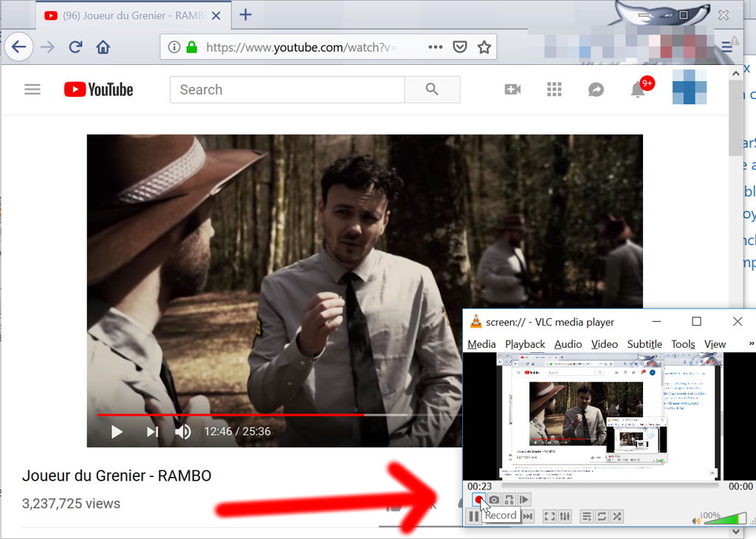This screenshot has width=756, height=539.
Task: Pause playback in VLC
Action: point(473,517)
